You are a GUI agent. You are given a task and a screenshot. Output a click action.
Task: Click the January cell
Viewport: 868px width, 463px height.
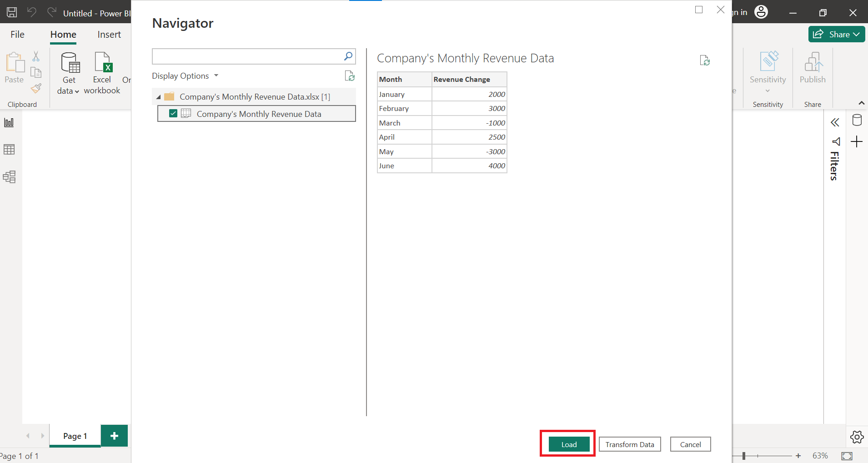pyautogui.click(x=404, y=94)
